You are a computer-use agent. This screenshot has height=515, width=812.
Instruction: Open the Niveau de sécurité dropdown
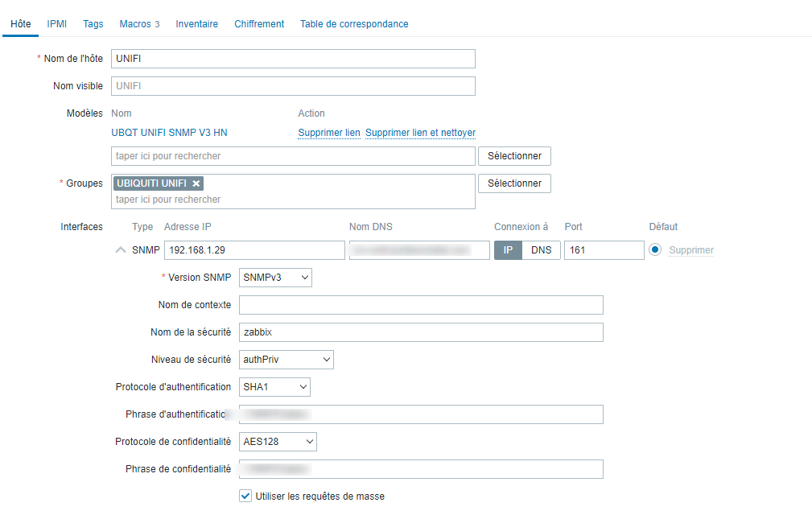click(286, 360)
